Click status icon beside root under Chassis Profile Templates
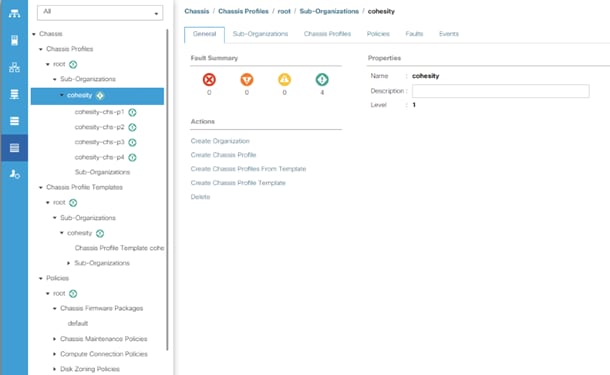The image size is (610, 375). [73, 203]
